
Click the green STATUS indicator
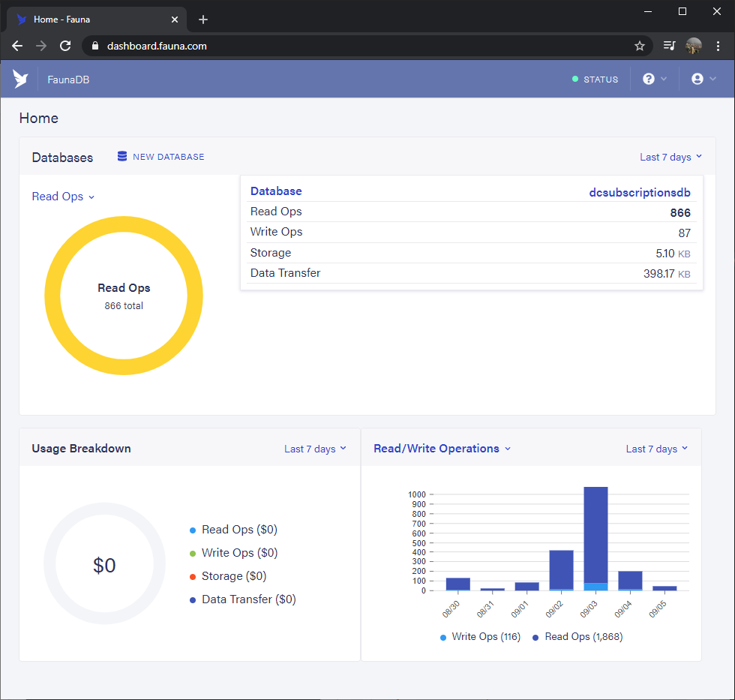595,80
